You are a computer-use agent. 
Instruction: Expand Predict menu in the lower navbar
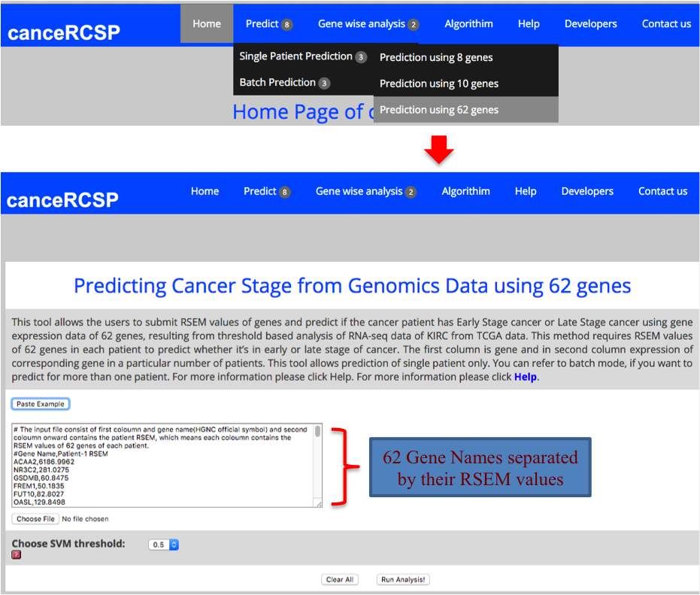(x=266, y=191)
